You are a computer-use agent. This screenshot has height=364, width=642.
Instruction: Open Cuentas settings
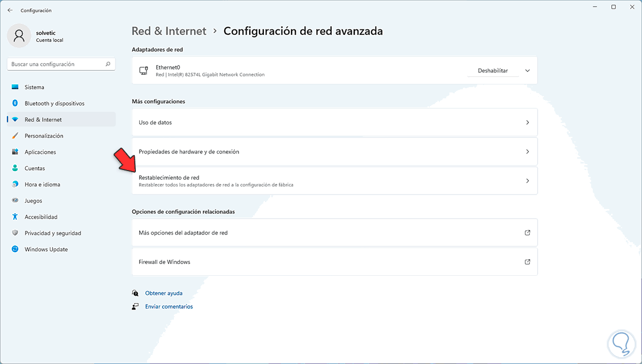[62, 168]
